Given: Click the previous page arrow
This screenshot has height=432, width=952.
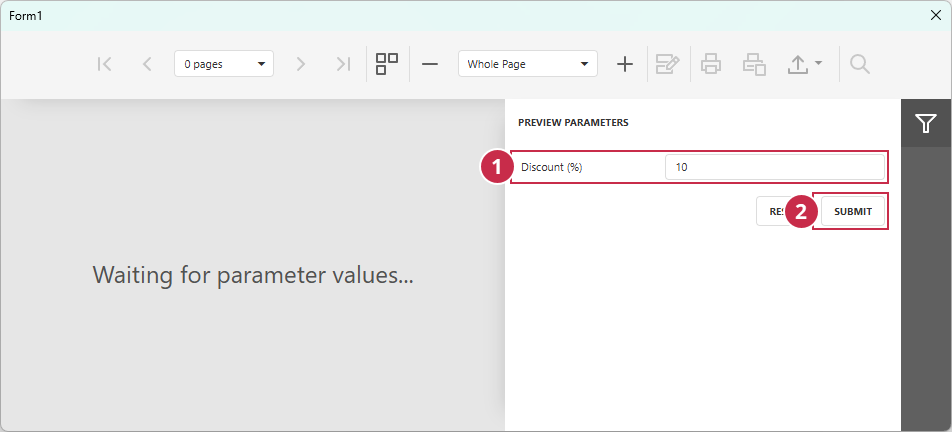Looking at the screenshot, I should tap(146, 64).
